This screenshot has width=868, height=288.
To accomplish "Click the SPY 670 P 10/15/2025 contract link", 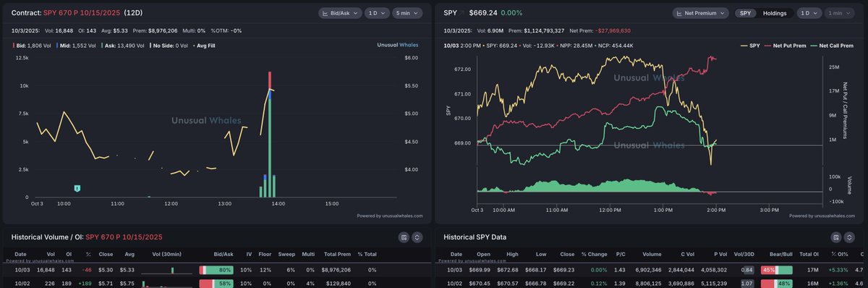I will (x=81, y=13).
